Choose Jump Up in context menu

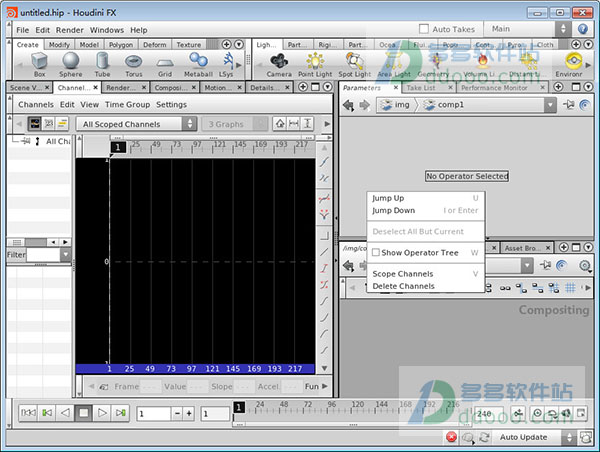click(x=426, y=198)
